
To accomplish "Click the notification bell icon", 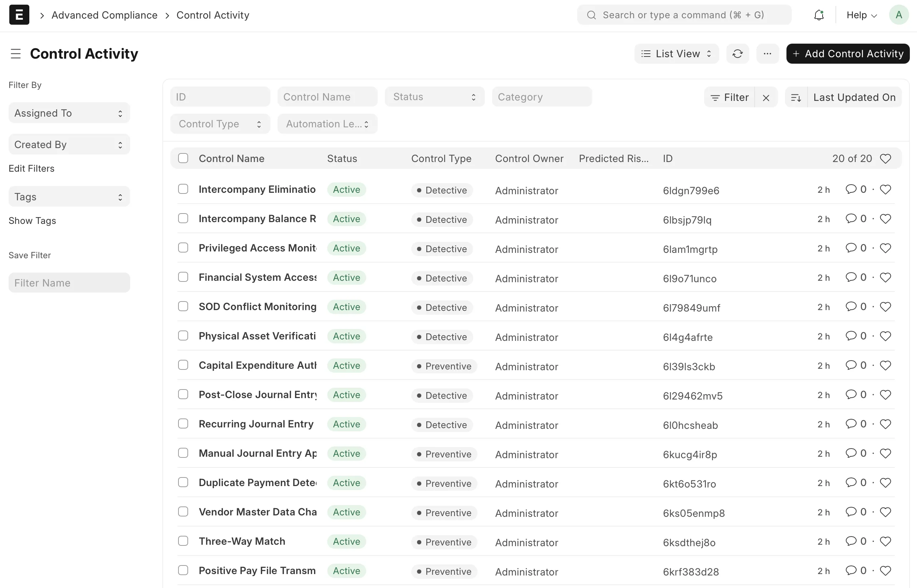I will click(819, 15).
